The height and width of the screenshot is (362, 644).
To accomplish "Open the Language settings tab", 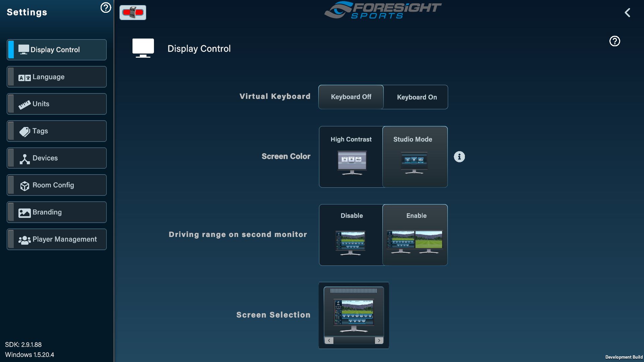I will pyautogui.click(x=57, y=77).
